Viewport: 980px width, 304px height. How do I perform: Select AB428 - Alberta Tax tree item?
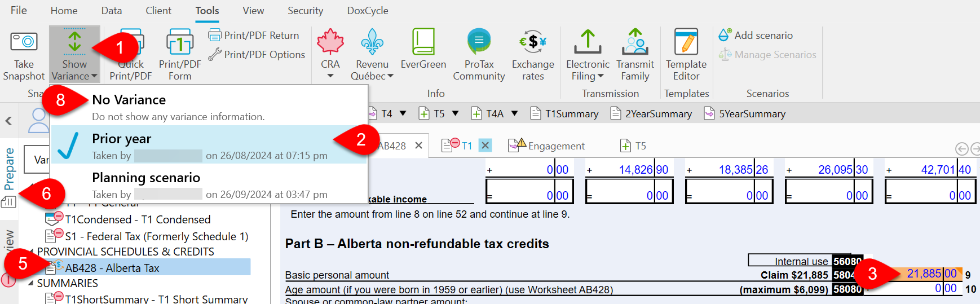112,268
